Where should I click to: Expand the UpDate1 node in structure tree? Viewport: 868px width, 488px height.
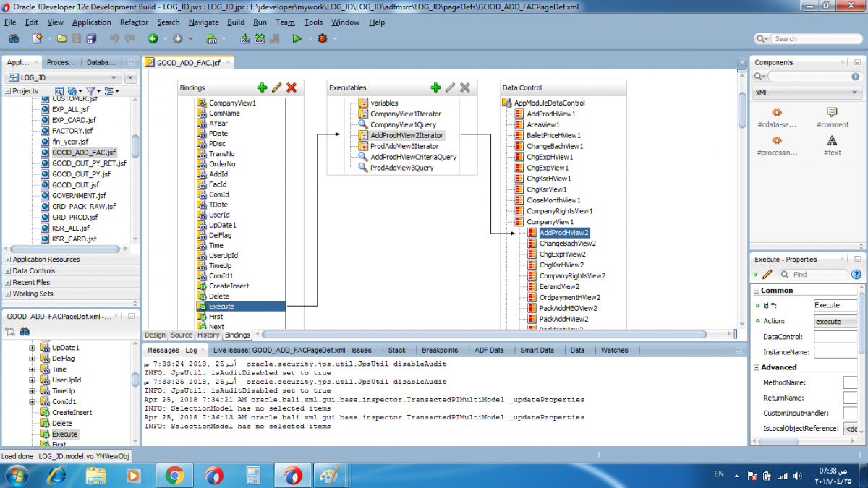coord(33,348)
